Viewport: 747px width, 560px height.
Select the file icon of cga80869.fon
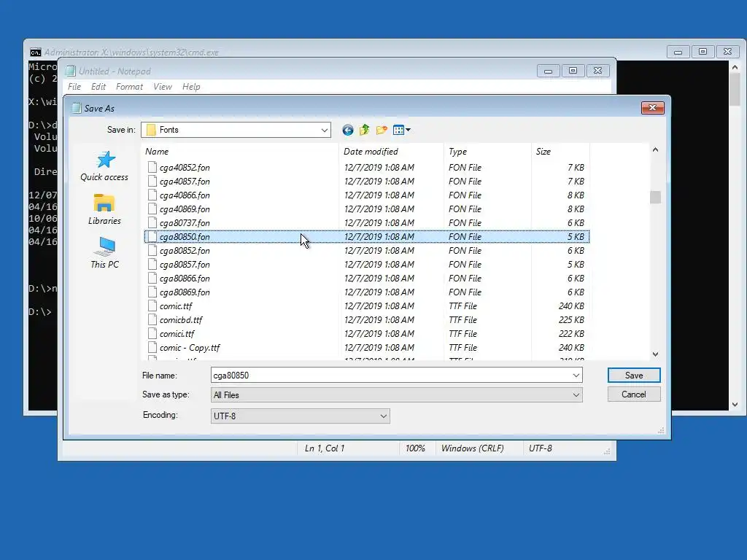tap(152, 292)
